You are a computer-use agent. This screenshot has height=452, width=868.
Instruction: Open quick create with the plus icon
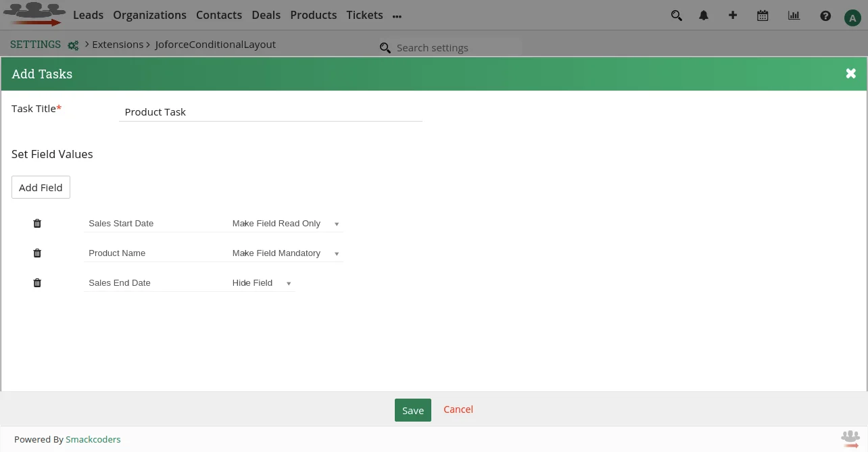click(x=733, y=16)
